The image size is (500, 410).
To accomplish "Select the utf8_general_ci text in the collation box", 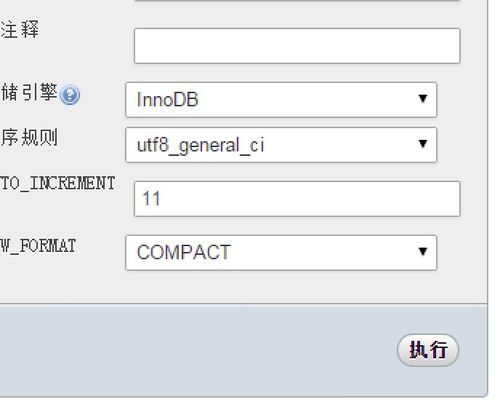I will 201,146.
